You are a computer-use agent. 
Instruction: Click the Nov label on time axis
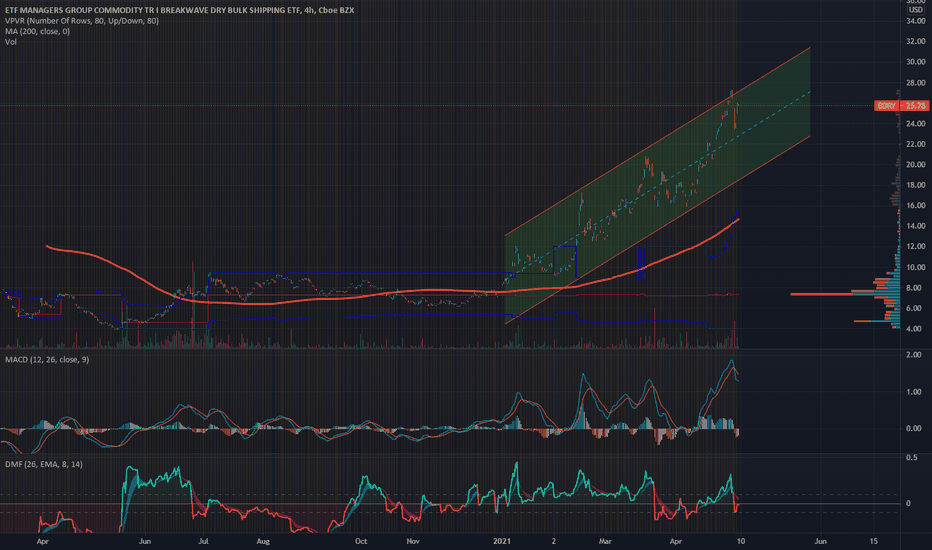pyautogui.click(x=413, y=542)
